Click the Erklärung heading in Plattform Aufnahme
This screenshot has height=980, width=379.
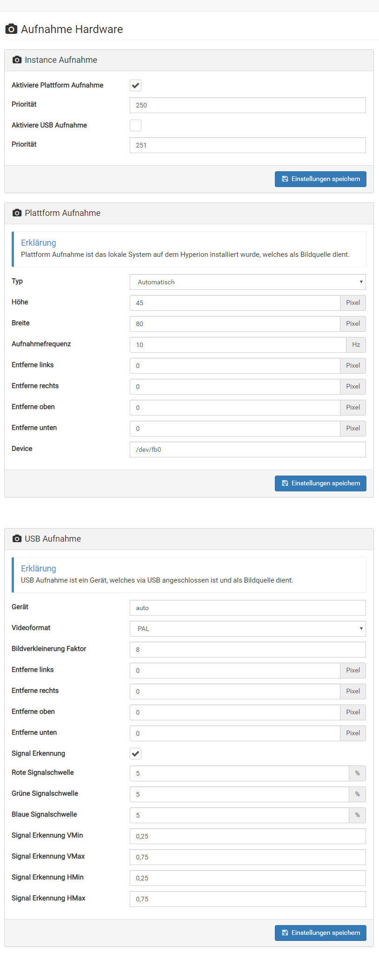(x=39, y=243)
